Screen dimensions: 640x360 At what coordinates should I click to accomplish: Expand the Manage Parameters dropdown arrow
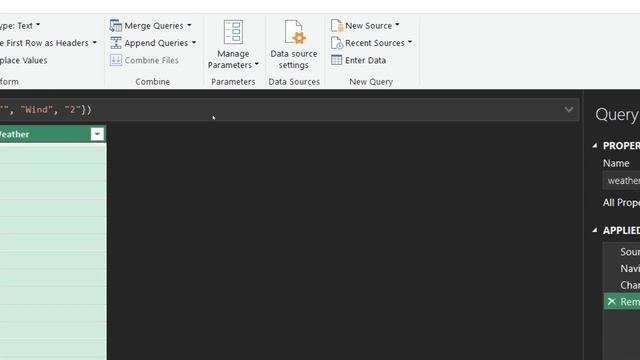(x=256, y=64)
